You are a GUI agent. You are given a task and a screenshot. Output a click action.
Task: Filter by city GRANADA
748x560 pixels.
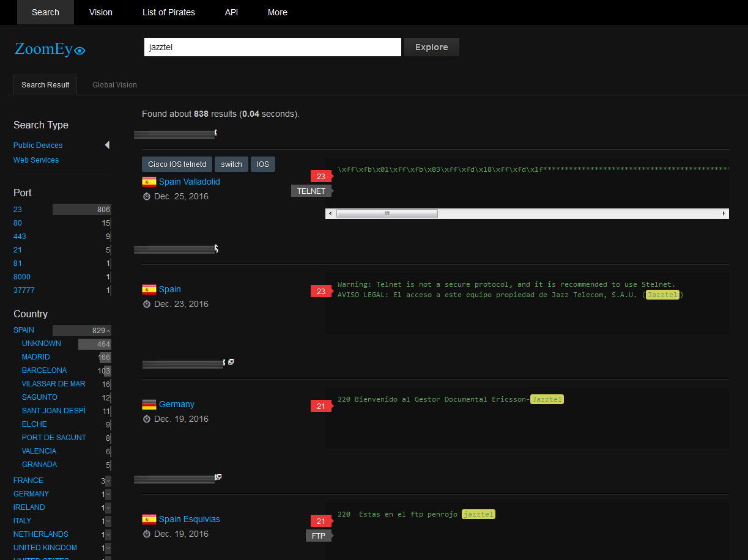[39, 465]
